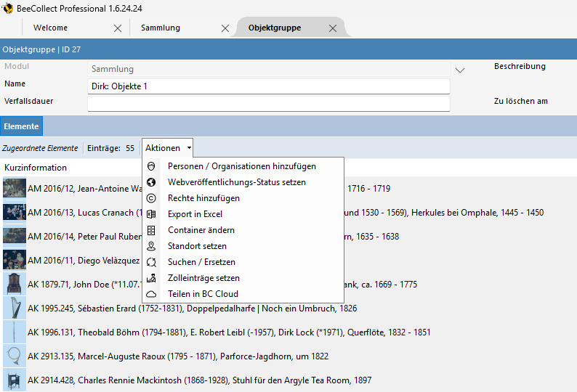Viewport: 577px width, 392px height.
Task: Click the location pin icon for Standort setzen
Action: coord(152,246)
